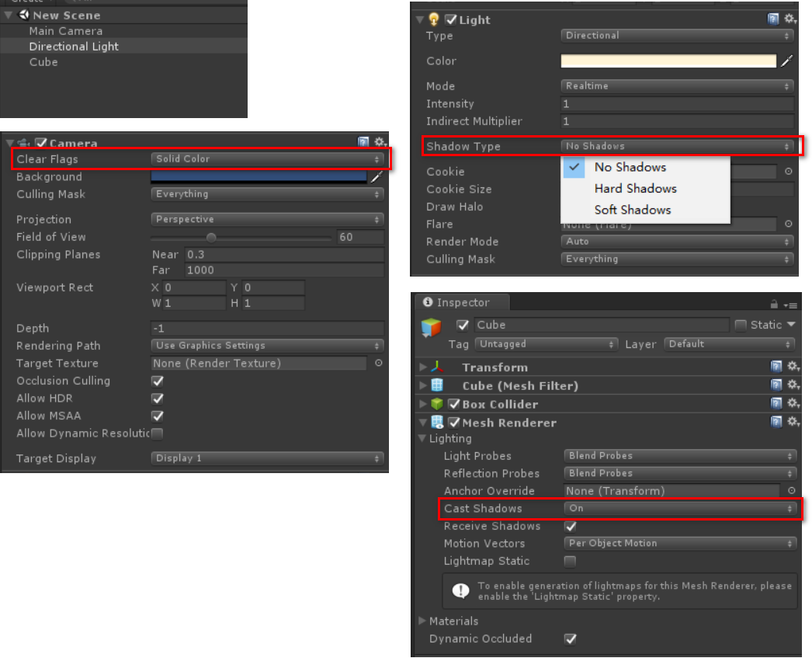Disable Receive Shadows on the Cube
The width and height of the screenshot is (812, 665).
[570, 526]
